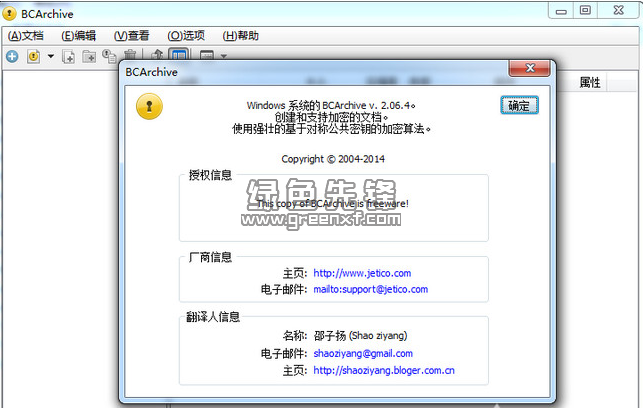The width and height of the screenshot is (643, 408).
Task: Click the yellow keyhole document icon in the toolbar
Action: point(33,56)
